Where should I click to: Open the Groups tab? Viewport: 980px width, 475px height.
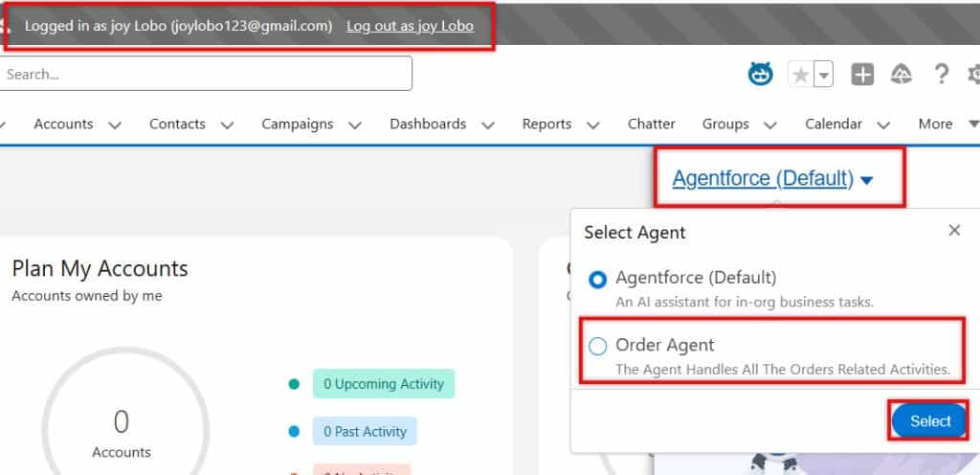click(x=725, y=124)
